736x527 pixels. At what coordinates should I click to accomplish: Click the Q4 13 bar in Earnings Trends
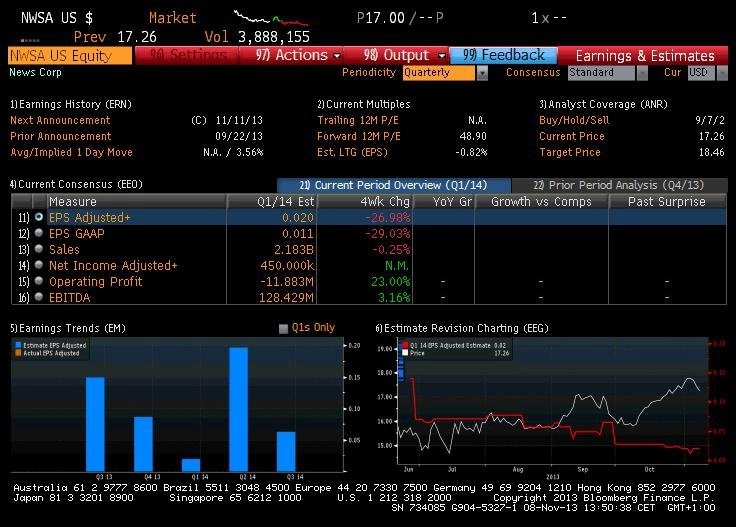click(143, 444)
